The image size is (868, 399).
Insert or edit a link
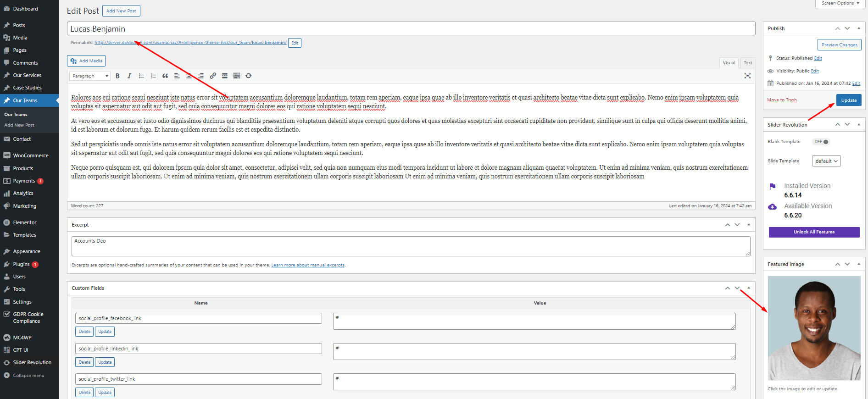[x=213, y=76]
